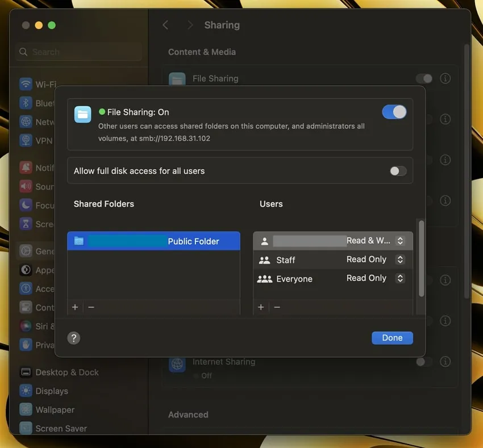Click the help question mark button
This screenshot has width=483, height=448.
coord(74,338)
